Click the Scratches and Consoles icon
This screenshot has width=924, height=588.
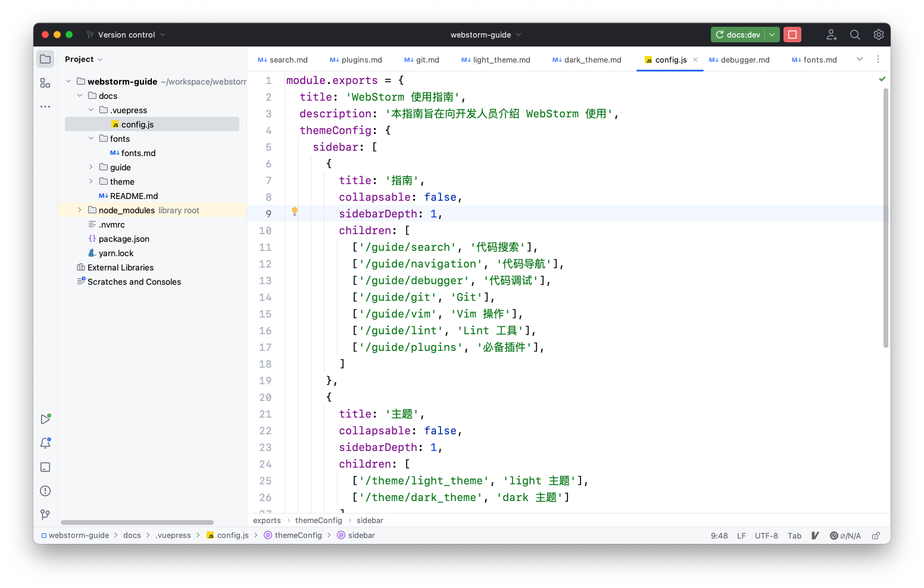[x=81, y=281]
